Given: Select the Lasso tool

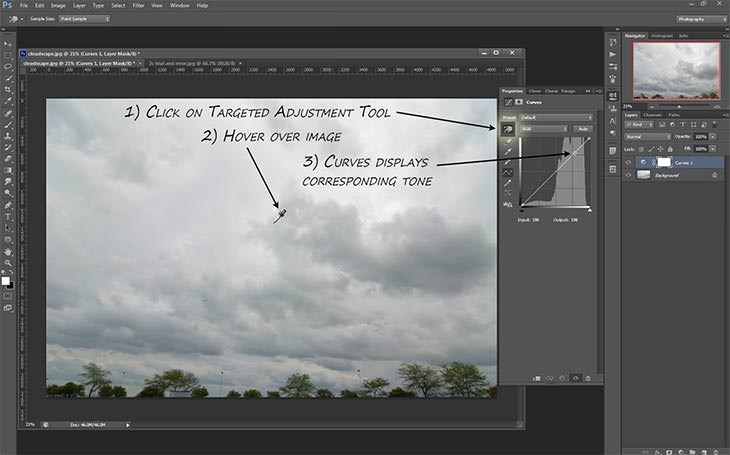Looking at the screenshot, I should [x=8, y=66].
